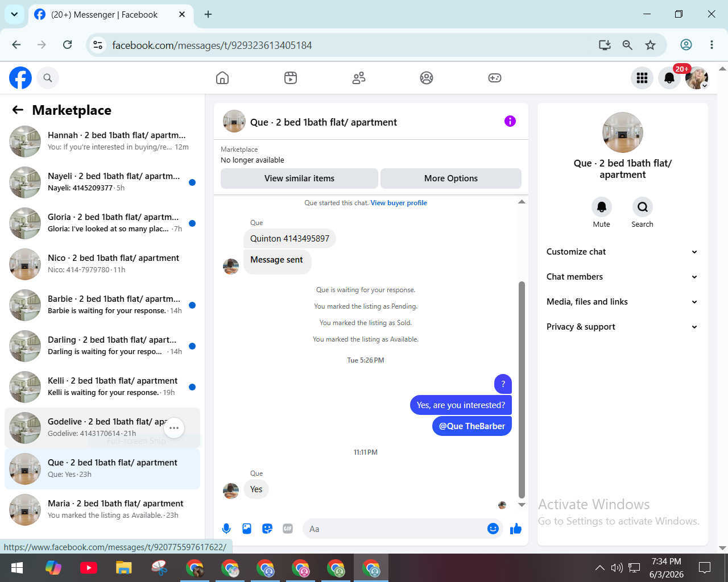Image resolution: width=728 pixels, height=582 pixels.
Task: Open the three-dot menu on Godelive chat
Action: (174, 428)
